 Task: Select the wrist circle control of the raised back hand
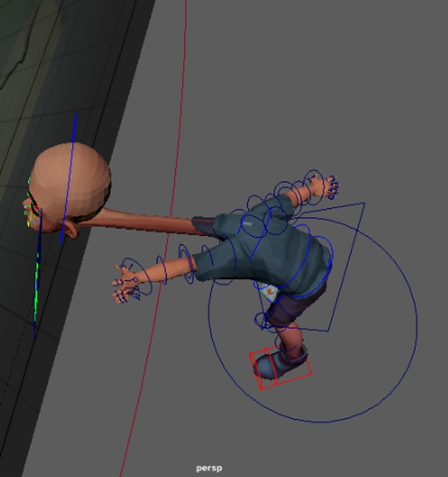(x=314, y=187)
